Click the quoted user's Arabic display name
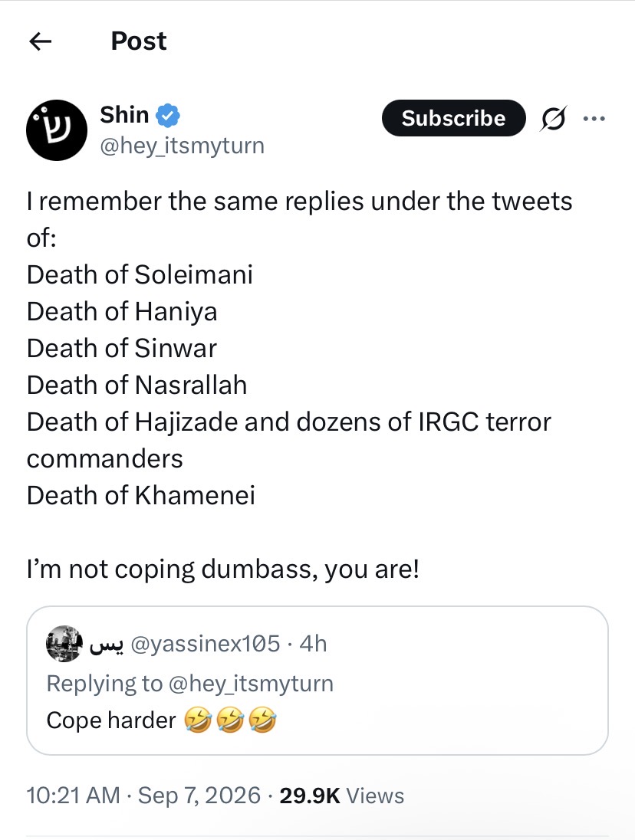The image size is (635, 840). point(107,645)
